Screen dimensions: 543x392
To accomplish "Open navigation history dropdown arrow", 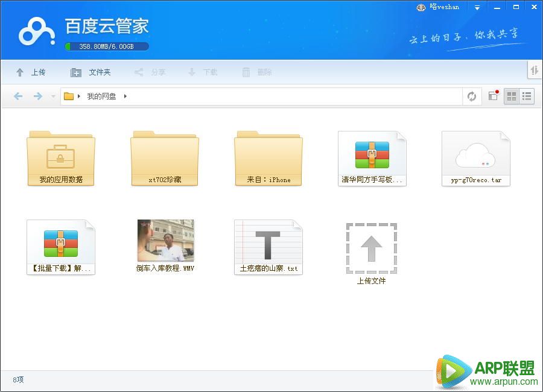I will [53, 96].
